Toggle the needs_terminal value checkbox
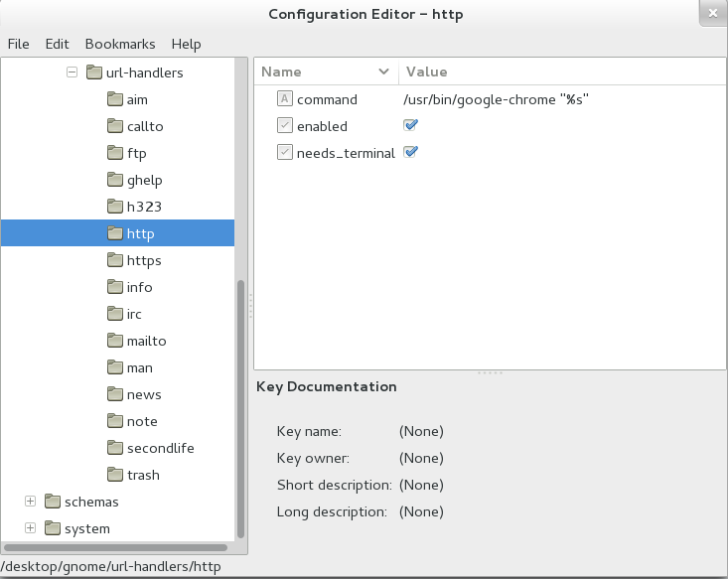Image resolution: width=728 pixels, height=579 pixels. click(x=410, y=152)
